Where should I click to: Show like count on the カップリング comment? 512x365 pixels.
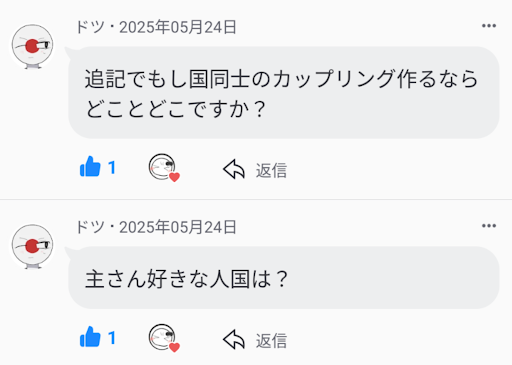[112, 167]
